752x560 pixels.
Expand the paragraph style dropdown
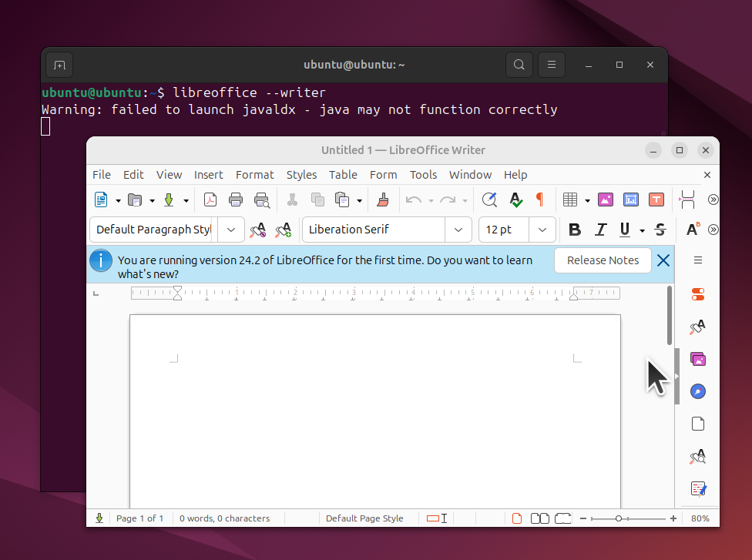tap(231, 230)
